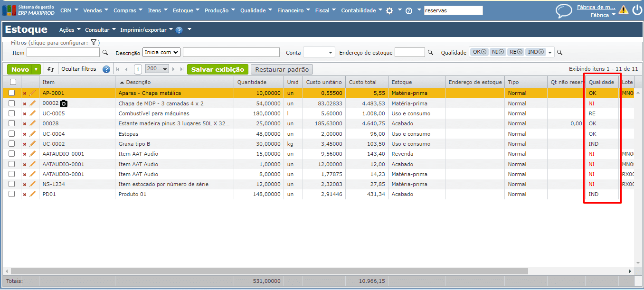The image size is (644, 290).
Task: Open the settings gear icon
Action: click(x=389, y=10)
